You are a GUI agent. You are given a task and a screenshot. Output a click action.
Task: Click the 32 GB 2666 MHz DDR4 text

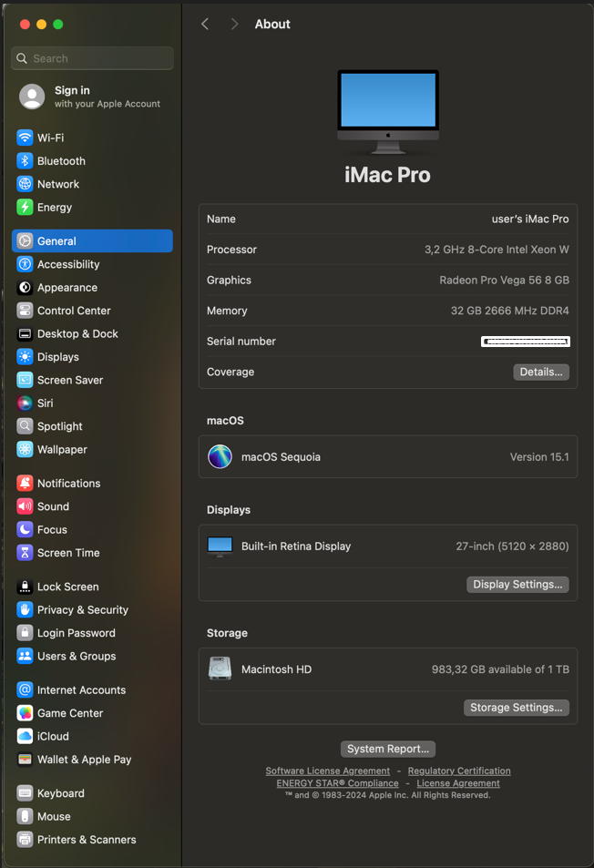click(x=510, y=311)
